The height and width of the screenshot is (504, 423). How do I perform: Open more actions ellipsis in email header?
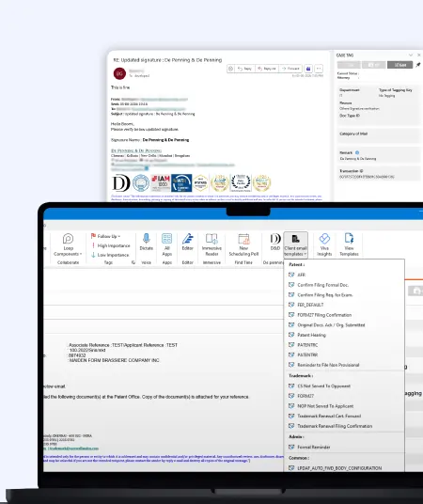(x=319, y=69)
